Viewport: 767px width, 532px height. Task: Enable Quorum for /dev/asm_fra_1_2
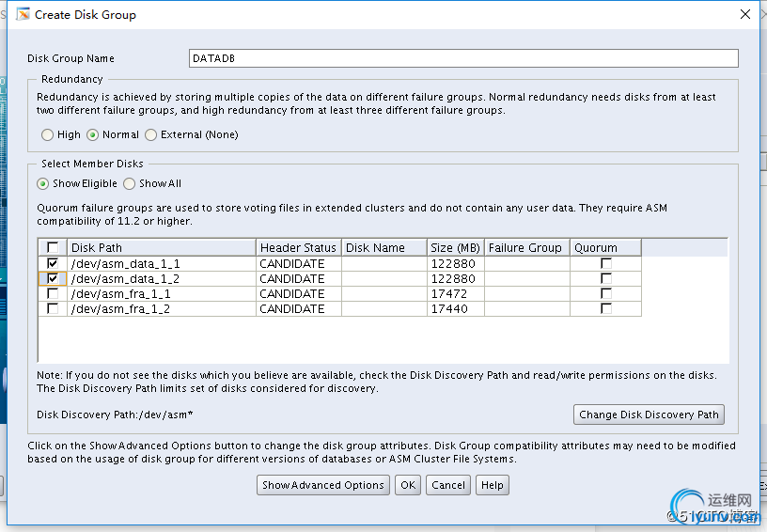606,309
